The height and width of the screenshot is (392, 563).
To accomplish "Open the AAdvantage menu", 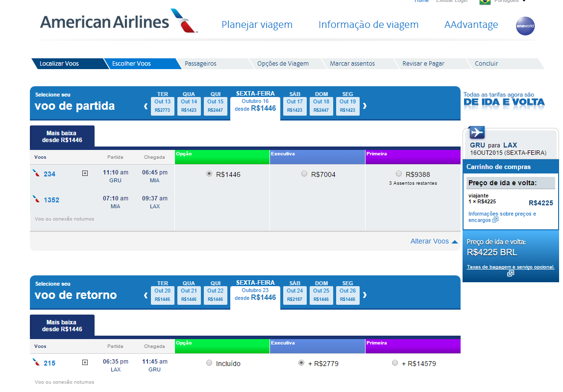I will pyautogui.click(x=471, y=24).
